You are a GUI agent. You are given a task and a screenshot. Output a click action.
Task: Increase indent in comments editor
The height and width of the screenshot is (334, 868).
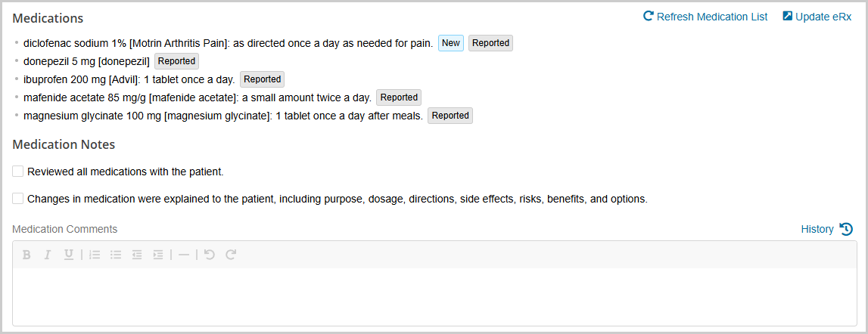click(x=157, y=255)
